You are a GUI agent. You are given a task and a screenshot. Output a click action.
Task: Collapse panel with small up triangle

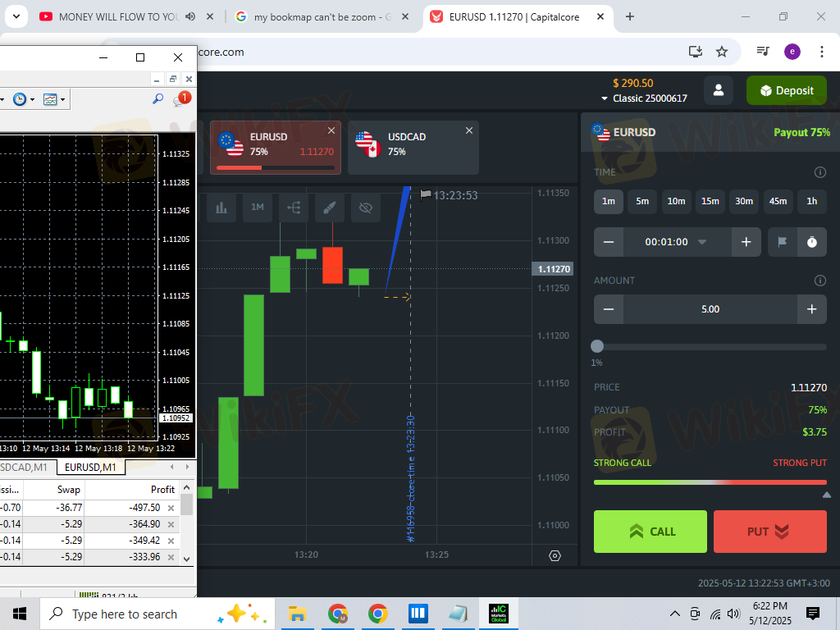827,495
